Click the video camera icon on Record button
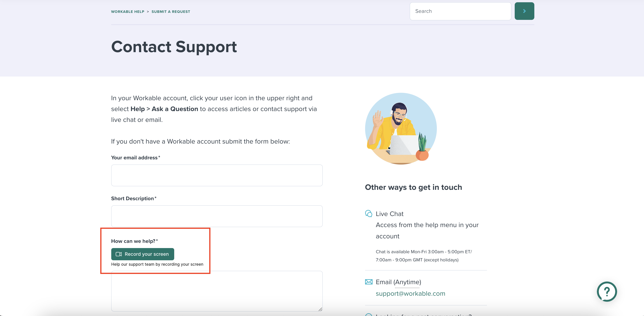The height and width of the screenshot is (316, 644). tap(119, 254)
